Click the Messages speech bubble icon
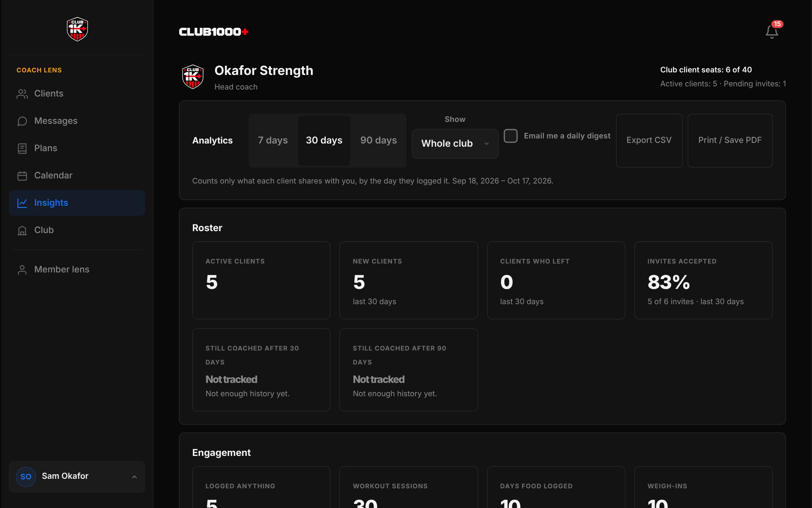This screenshot has width=812, height=508. tap(22, 121)
